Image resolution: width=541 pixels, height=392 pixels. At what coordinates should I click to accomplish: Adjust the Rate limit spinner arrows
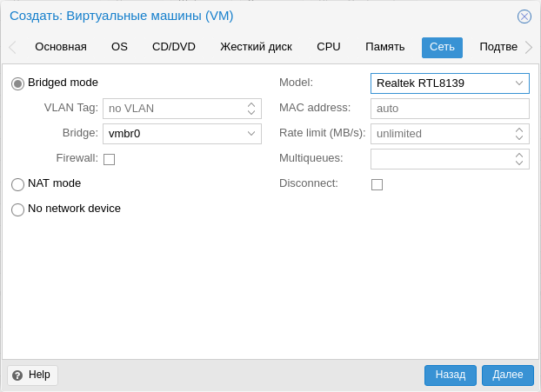point(519,134)
